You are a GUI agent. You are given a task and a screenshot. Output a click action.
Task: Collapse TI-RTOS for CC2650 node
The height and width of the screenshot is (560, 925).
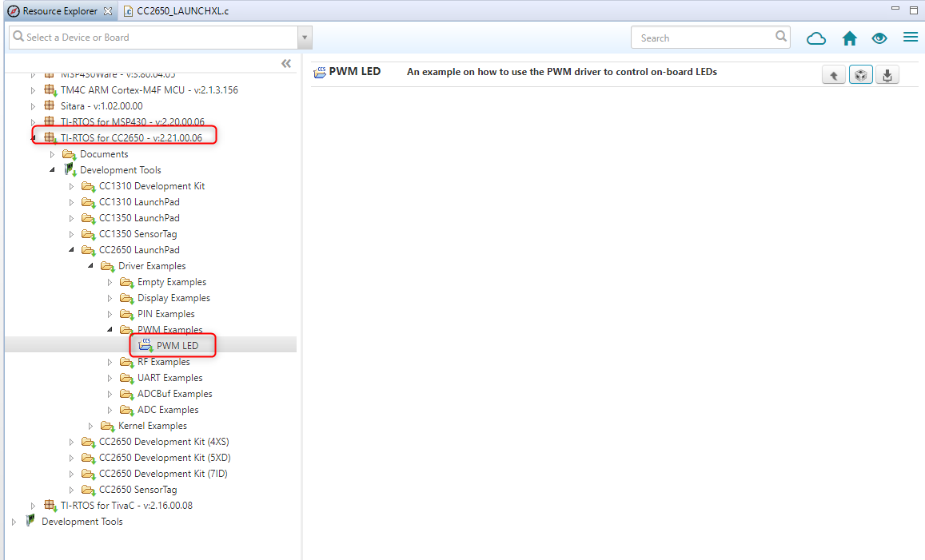[33, 138]
